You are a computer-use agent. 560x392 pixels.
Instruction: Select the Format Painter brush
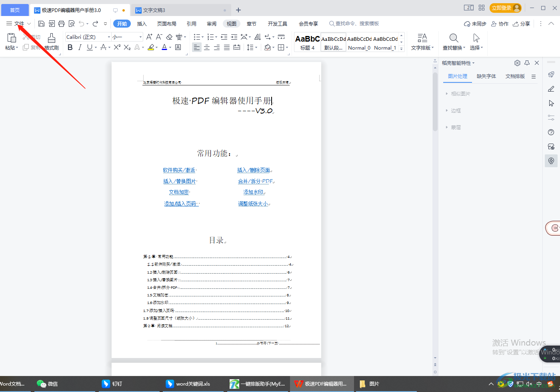52,38
